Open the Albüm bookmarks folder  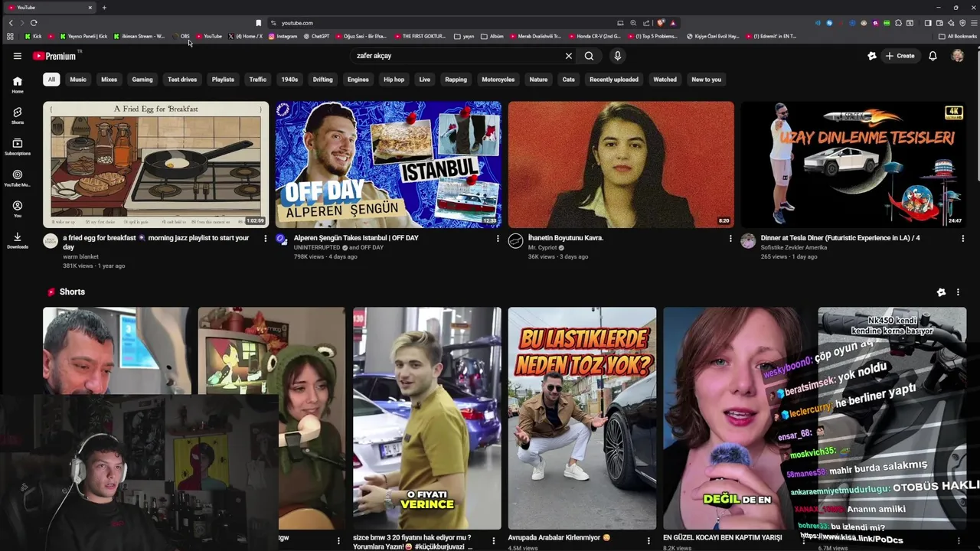[x=492, y=36]
